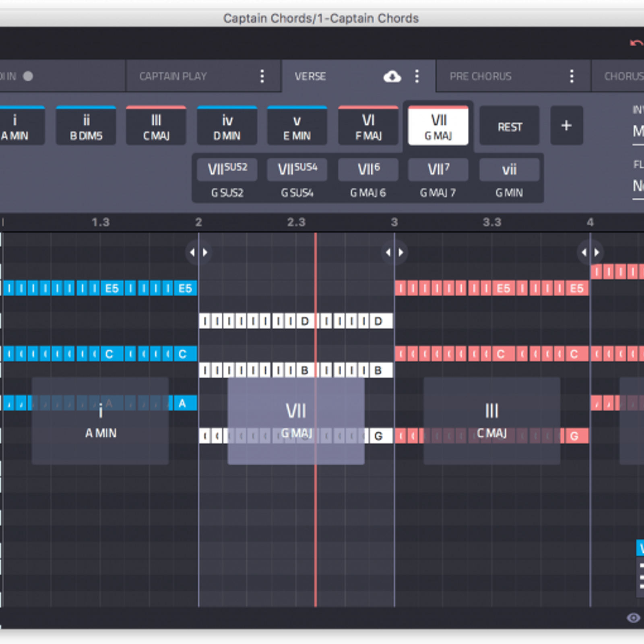644x644 pixels.
Task: Select the VI F MAJ chord button
Action: coord(368,126)
